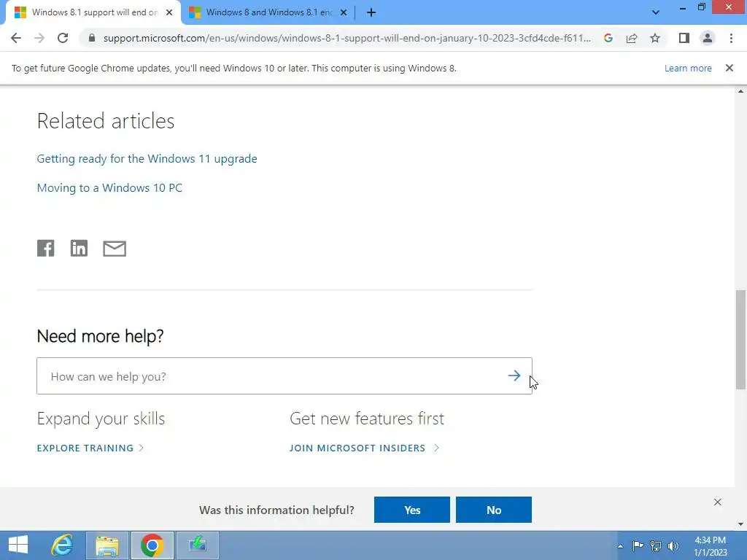Open the Windows Start button
Viewport: 747px width, 560px height.
[18, 545]
